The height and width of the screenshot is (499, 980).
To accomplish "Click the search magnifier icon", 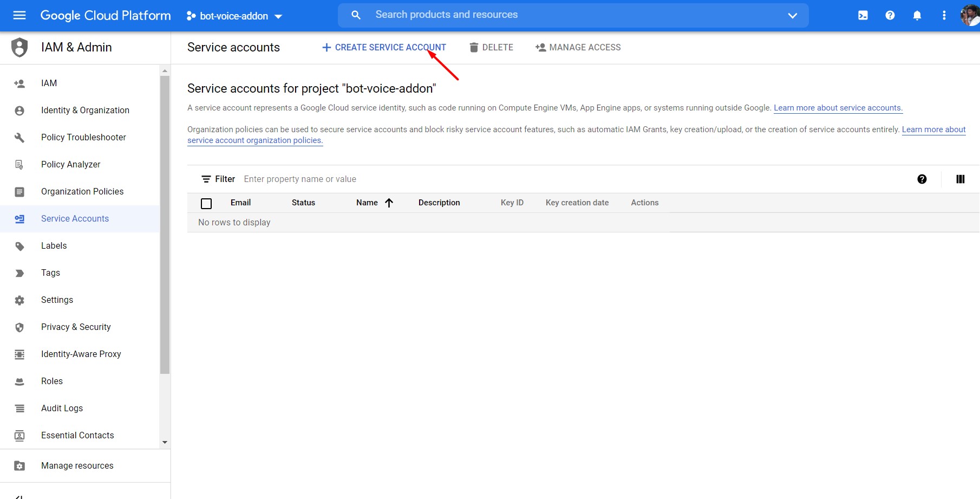I will coord(356,15).
